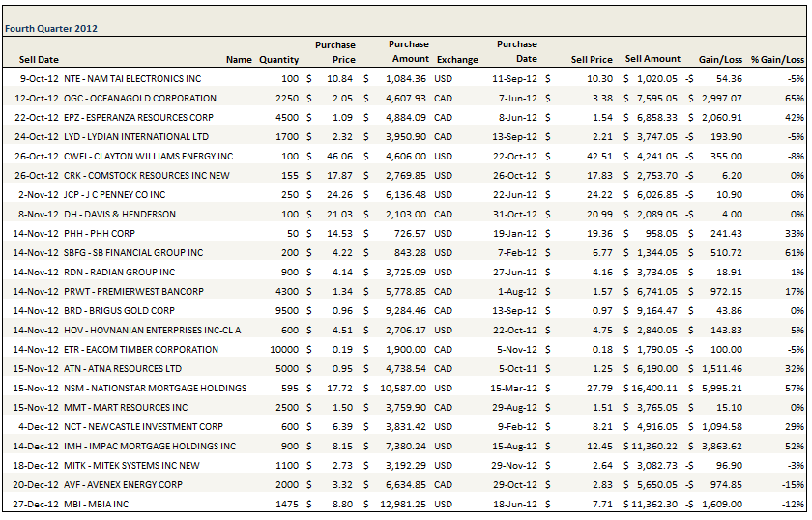The width and height of the screenshot is (812, 520).
Task: Click the Quantity column header
Action: tap(278, 59)
